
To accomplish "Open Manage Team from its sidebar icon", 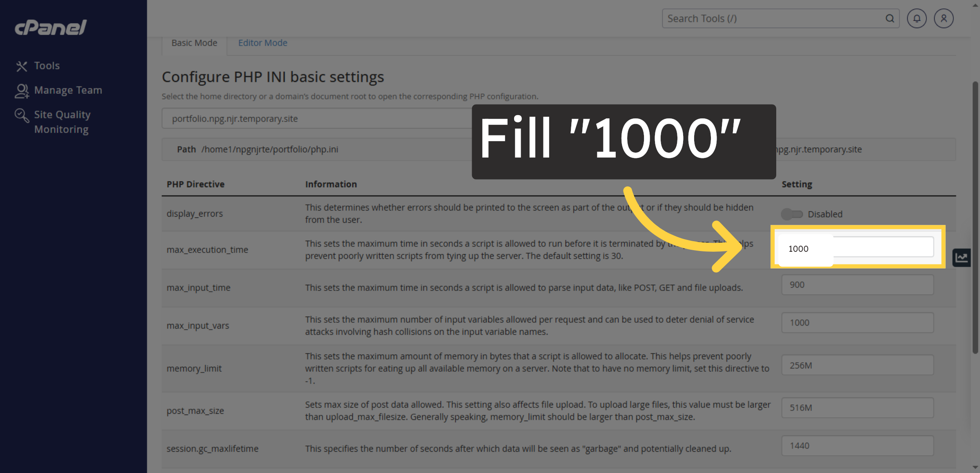I will point(21,91).
